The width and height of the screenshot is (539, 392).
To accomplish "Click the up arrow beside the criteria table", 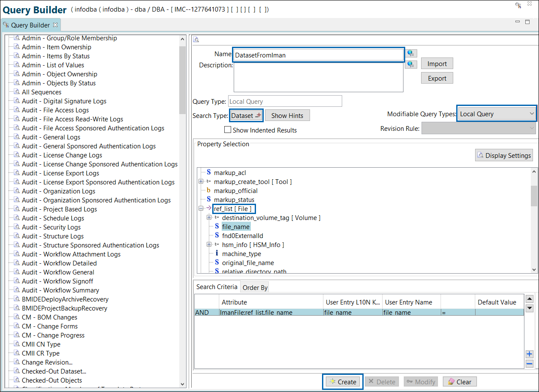I will 530,299.
